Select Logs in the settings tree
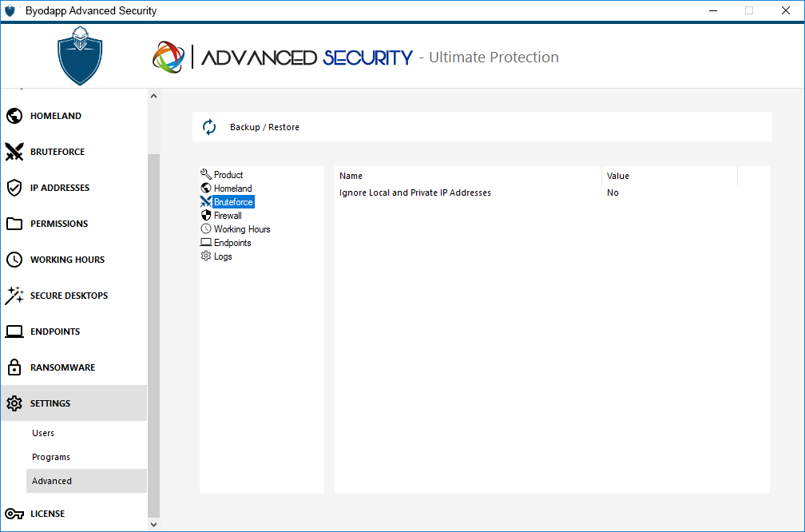The width and height of the screenshot is (805, 532). [x=223, y=256]
